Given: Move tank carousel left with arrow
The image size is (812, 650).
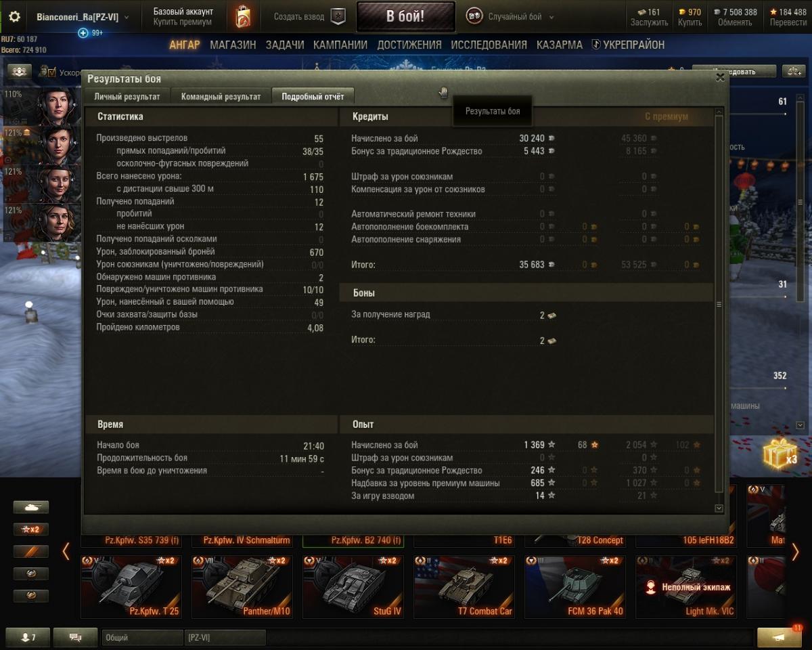Looking at the screenshot, I should 66,552.
